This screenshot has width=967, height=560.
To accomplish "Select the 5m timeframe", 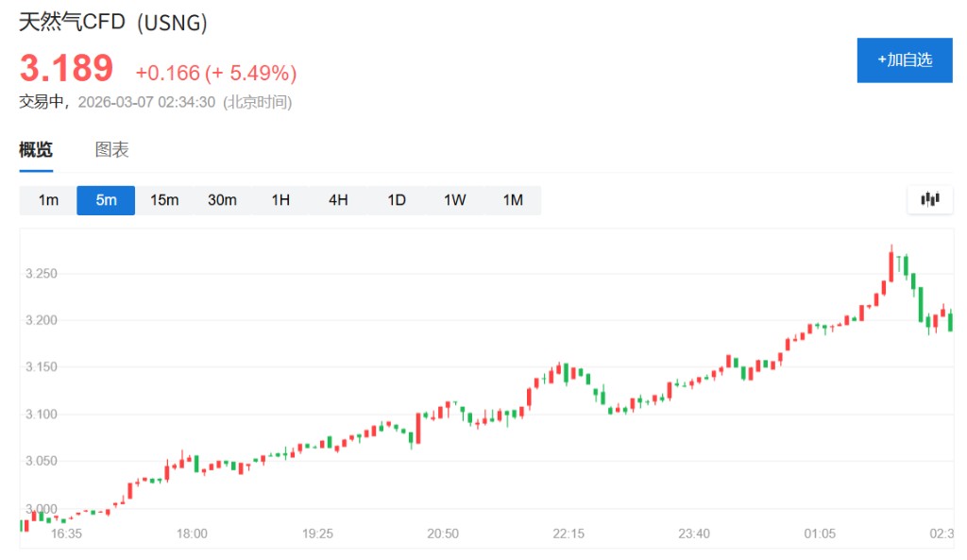I will coord(106,200).
